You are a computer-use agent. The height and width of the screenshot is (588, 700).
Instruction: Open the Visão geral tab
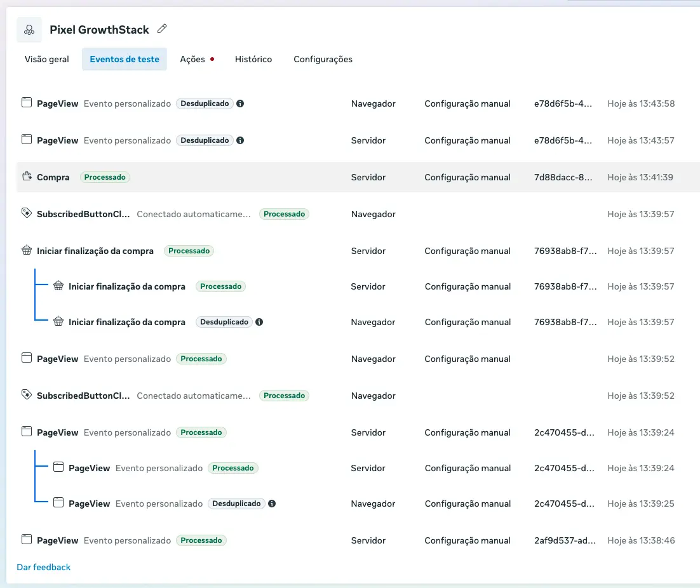click(47, 59)
